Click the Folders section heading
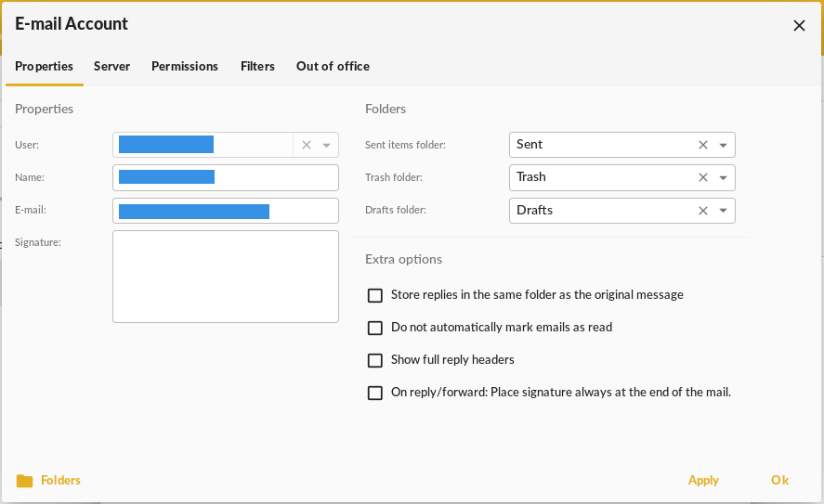This screenshot has width=824, height=504. click(386, 109)
